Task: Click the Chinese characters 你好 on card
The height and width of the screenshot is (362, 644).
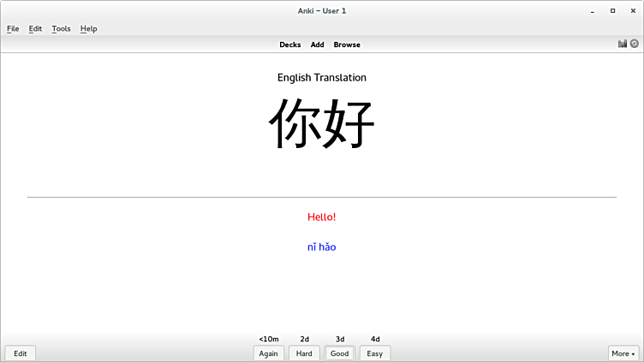Action: coord(322,124)
